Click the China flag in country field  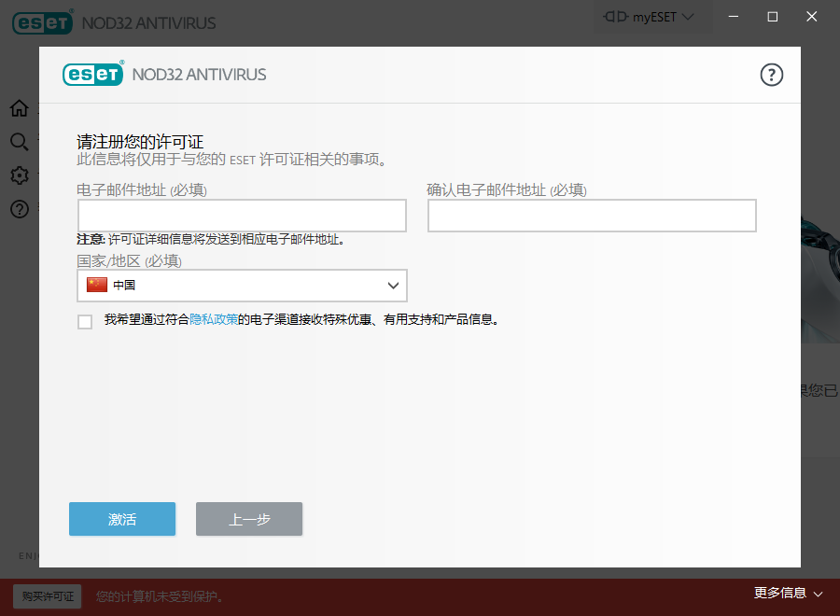point(97,285)
